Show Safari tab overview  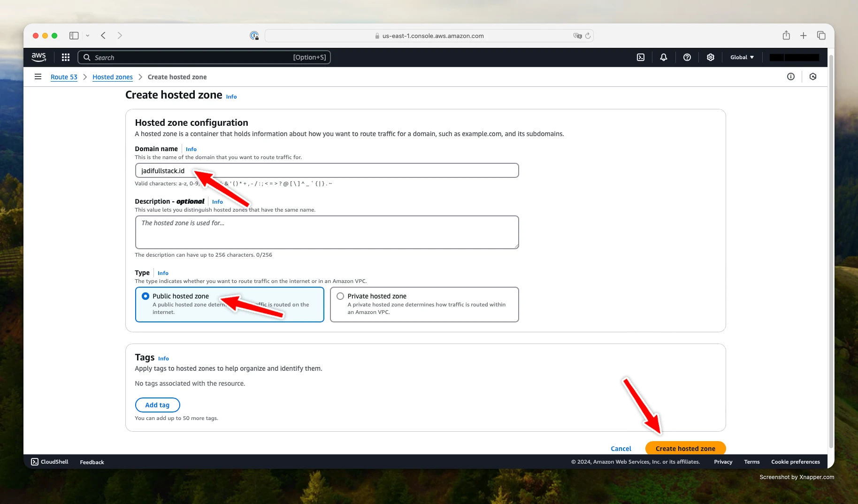(821, 36)
